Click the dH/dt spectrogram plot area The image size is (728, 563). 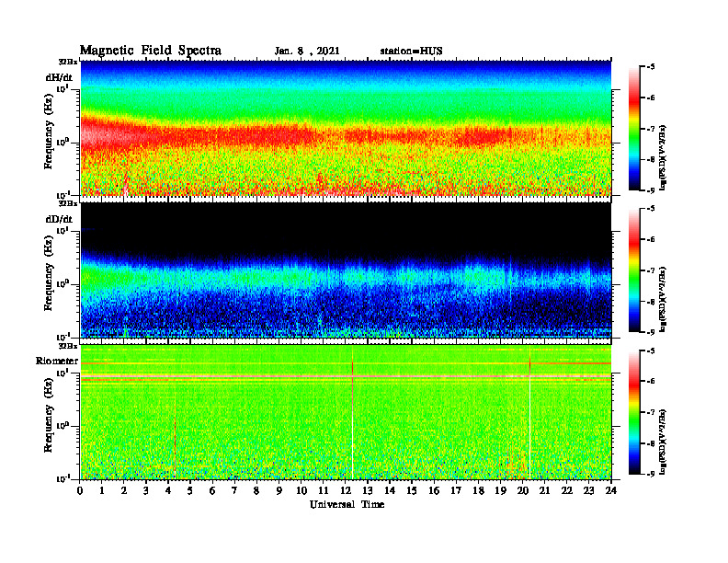click(x=346, y=128)
